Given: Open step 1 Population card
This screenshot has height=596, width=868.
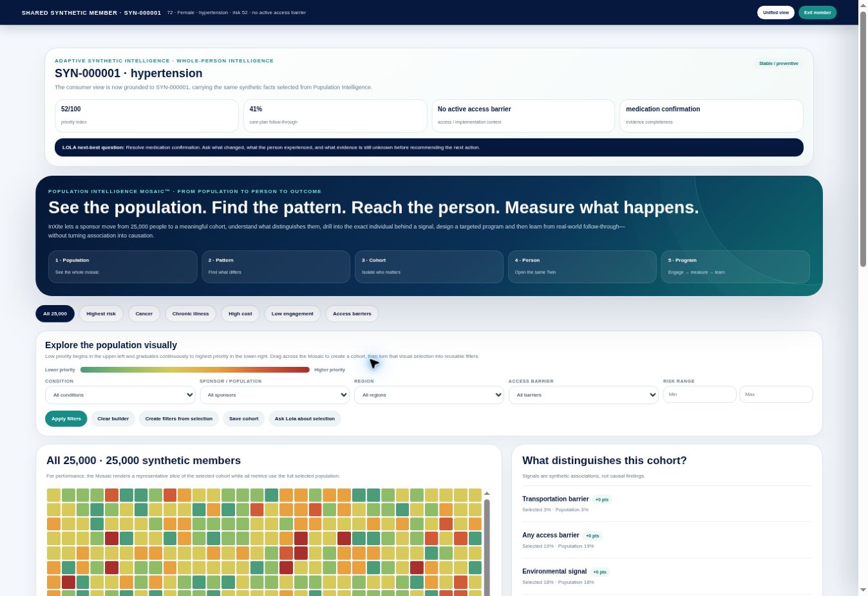Looking at the screenshot, I should click(122, 266).
